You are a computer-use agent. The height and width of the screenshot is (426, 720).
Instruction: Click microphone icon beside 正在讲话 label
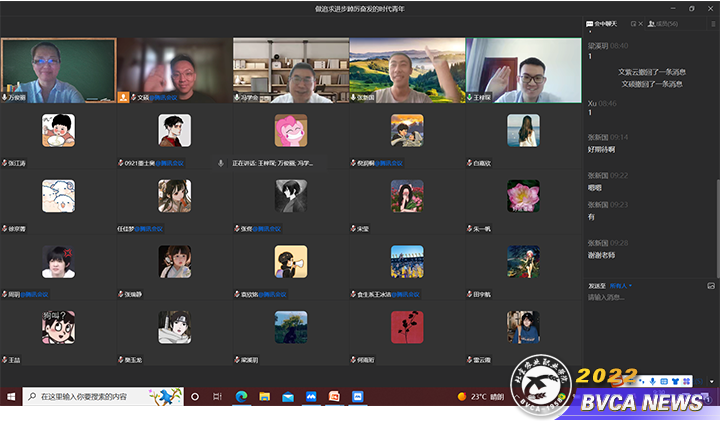pyautogui.click(x=220, y=162)
